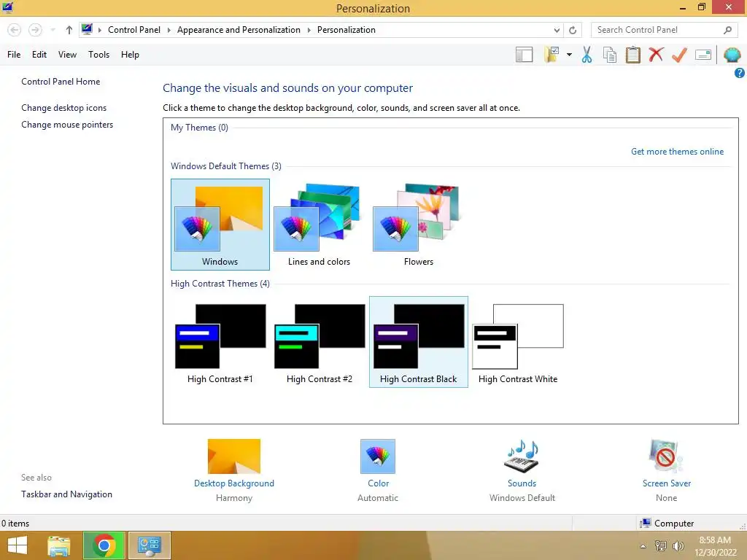Toggle the preview pane toolbar icon
Viewport: 747px width, 560px height.
pyautogui.click(x=524, y=55)
